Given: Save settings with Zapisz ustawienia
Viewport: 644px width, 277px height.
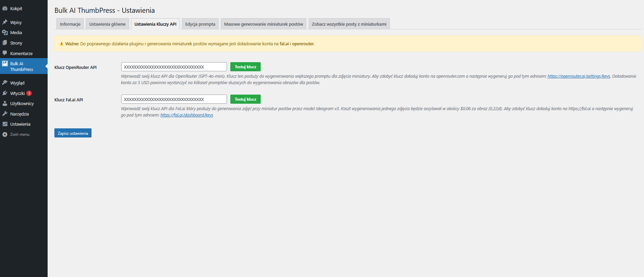Looking at the screenshot, I should pos(73,133).
